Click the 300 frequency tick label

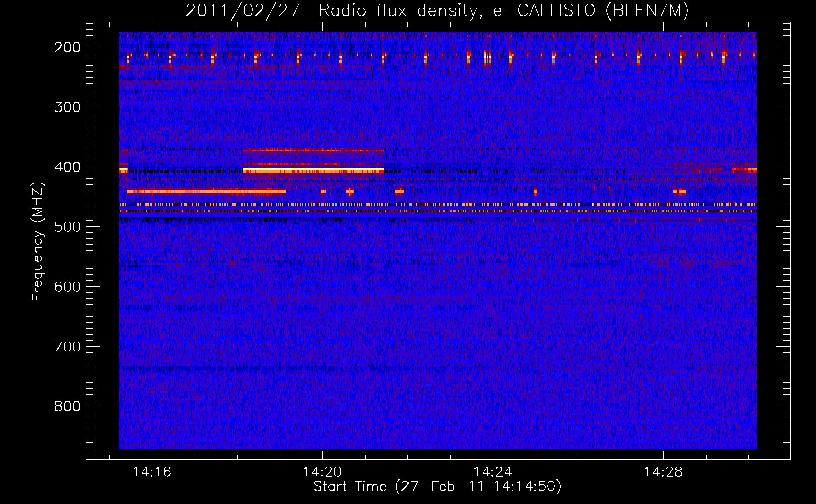tap(67, 107)
